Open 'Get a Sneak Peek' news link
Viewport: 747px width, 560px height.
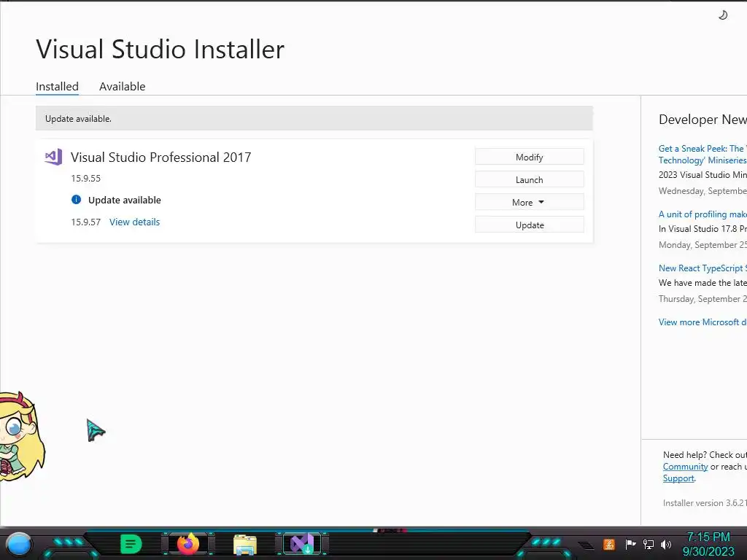click(703, 155)
